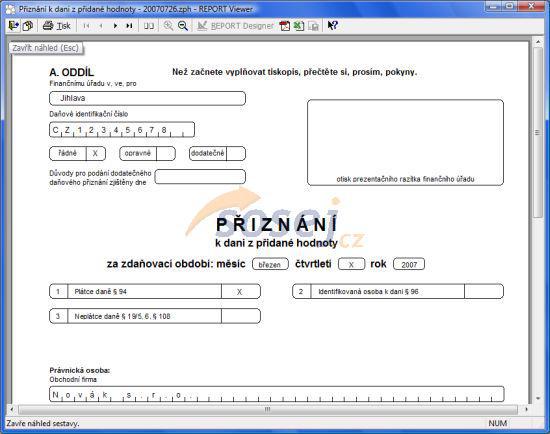Go to the previous page of the report
The width and height of the screenshot is (550, 434).
coord(101,26)
